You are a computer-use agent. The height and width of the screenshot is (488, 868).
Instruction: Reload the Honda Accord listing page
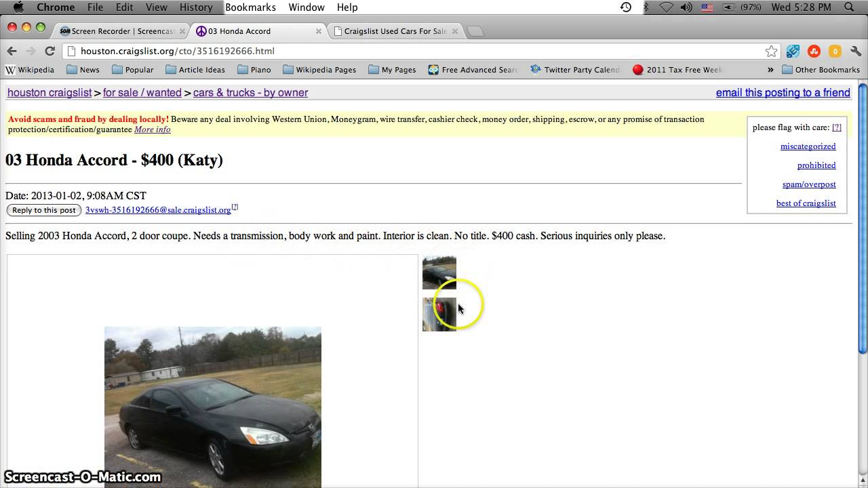pyautogui.click(x=50, y=51)
